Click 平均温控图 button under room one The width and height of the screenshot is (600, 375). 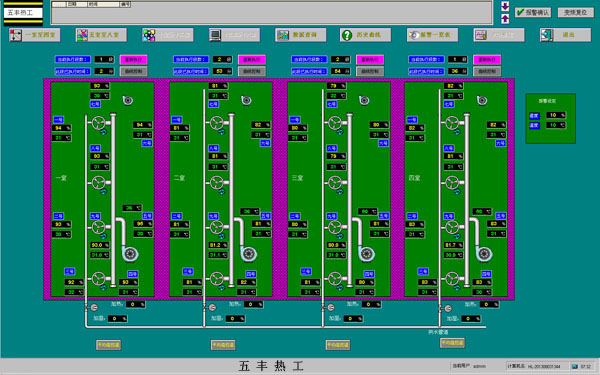point(108,345)
